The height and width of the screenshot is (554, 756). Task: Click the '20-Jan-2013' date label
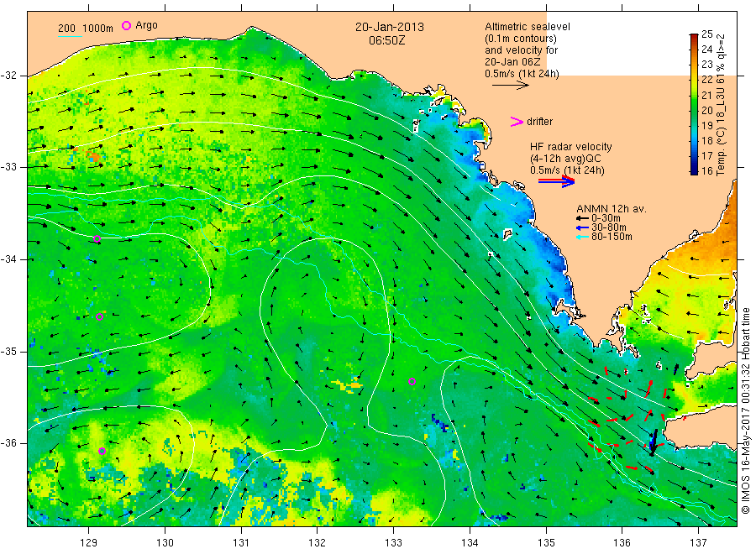click(390, 27)
